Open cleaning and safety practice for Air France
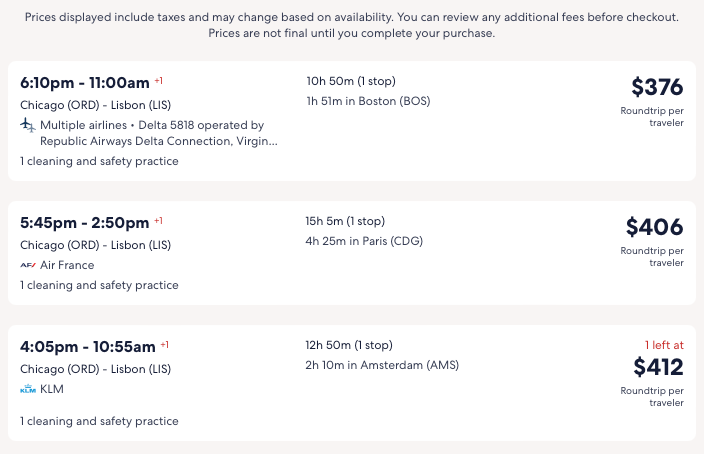The height and width of the screenshot is (454, 704). click(x=99, y=285)
